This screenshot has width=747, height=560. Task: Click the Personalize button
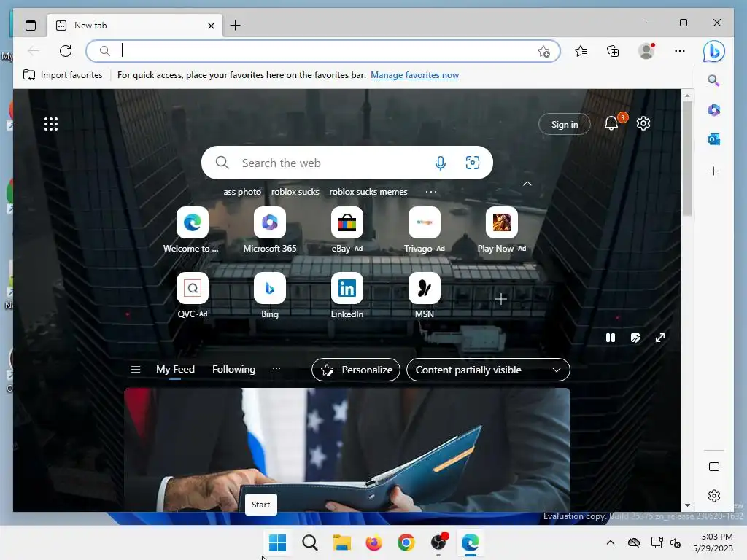(x=356, y=370)
